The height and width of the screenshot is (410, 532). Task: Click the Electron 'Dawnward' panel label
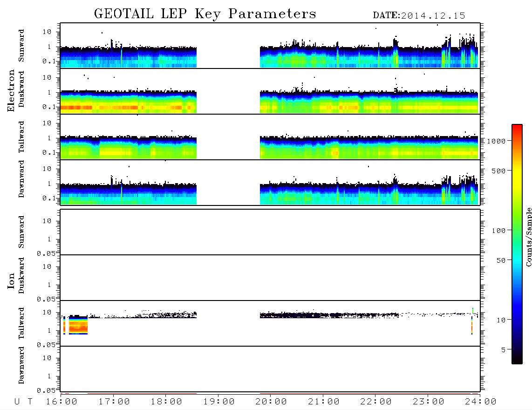point(21,179)
